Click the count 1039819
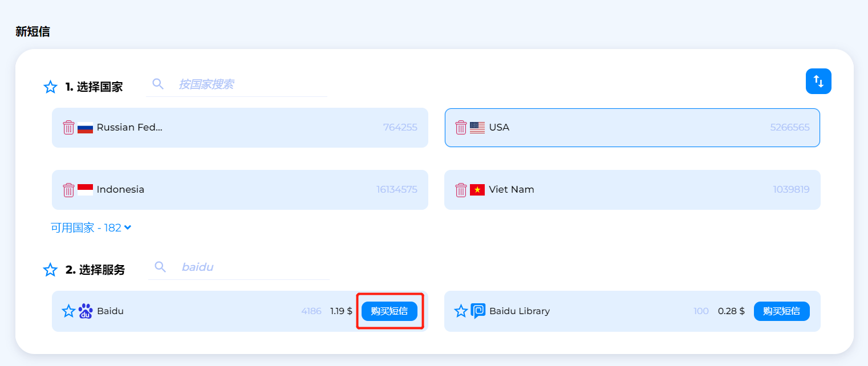The width and height of the screenshot is (868, 366). click(792, 190)
